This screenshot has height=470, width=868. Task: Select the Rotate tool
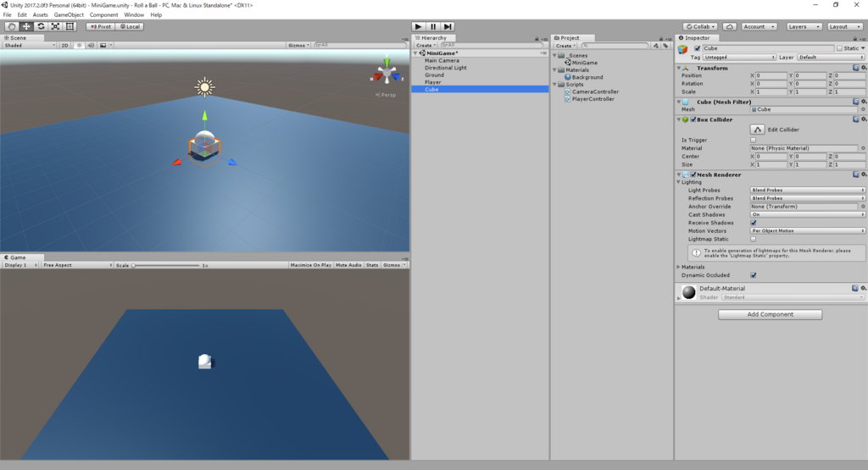pos(41,26)
